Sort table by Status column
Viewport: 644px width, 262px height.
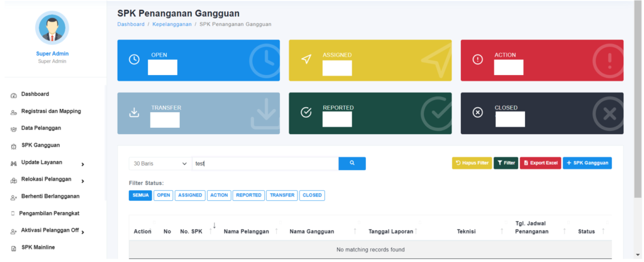pos(586,232)
